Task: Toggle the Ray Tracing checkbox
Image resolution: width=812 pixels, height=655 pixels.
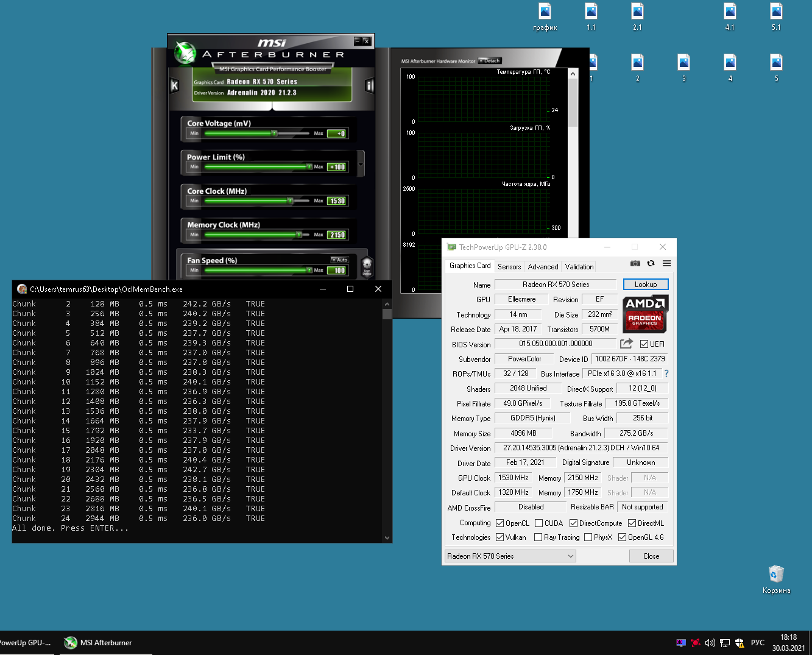Action: tap(538, 537)
